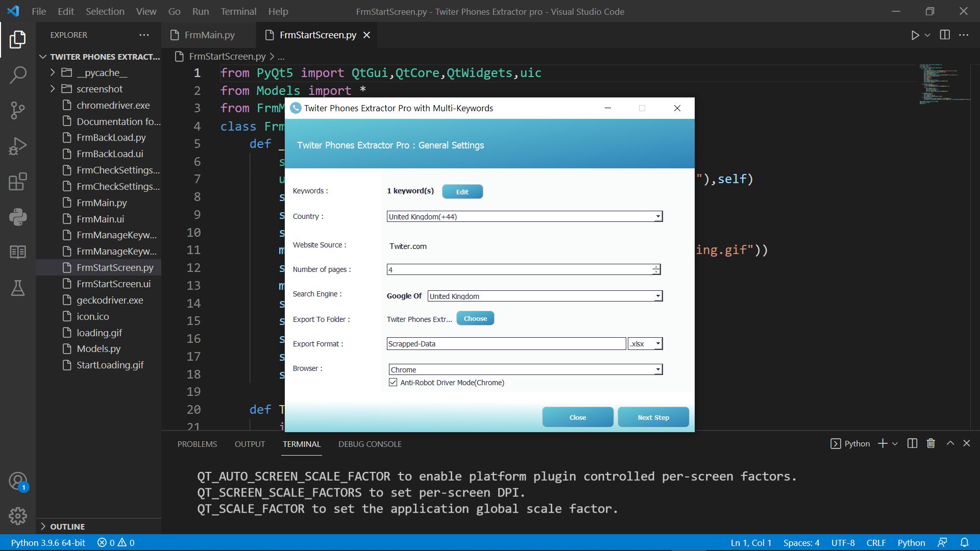Change CRLF end of line setting
This screenshot has width=980, height=551.
[876, 542]
